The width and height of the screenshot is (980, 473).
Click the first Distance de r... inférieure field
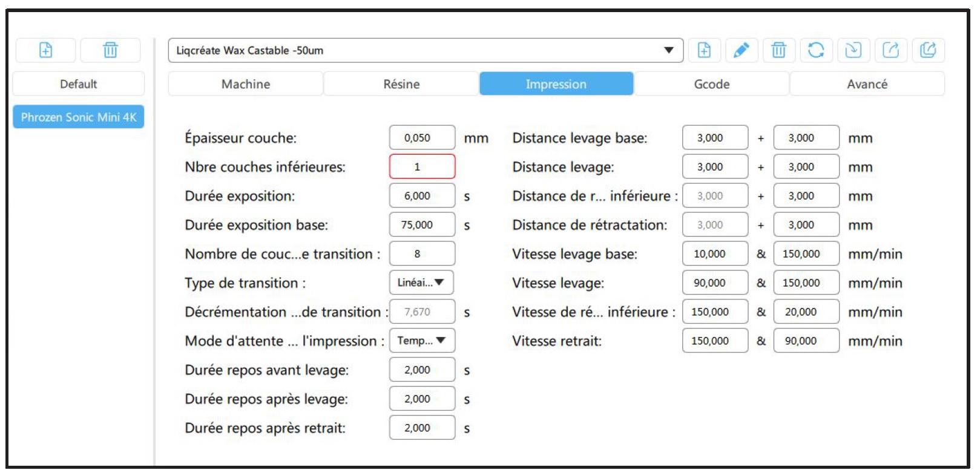pos(715,195)
